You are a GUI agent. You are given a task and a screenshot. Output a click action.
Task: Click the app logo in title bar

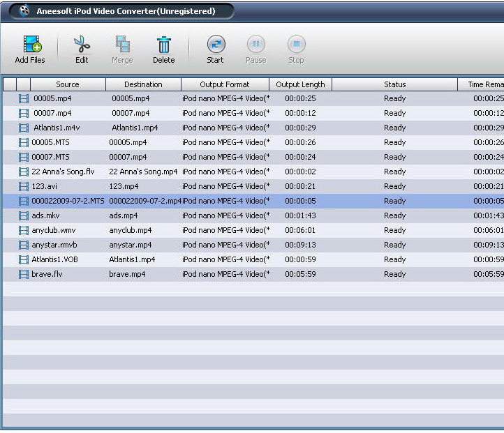click(x=26, y=11)
